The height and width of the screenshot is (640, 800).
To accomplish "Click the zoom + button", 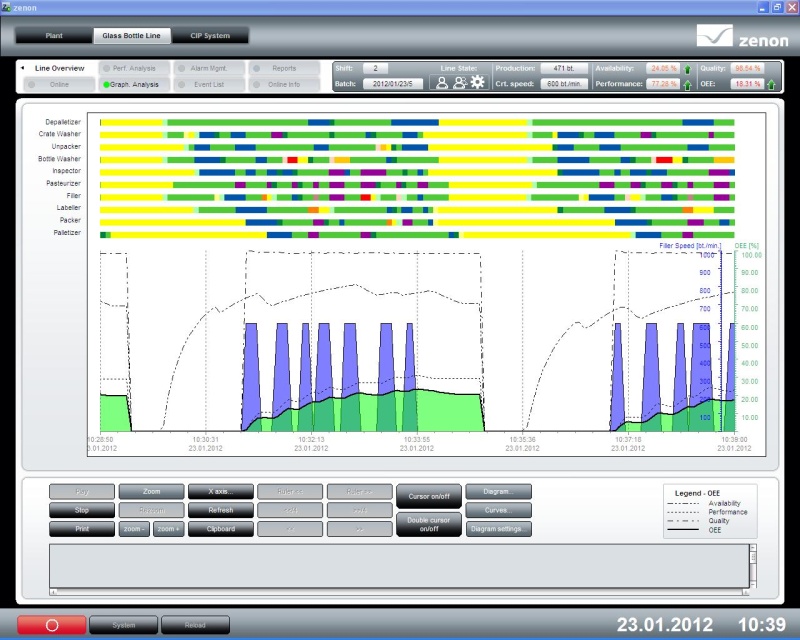I will point(168,529).
